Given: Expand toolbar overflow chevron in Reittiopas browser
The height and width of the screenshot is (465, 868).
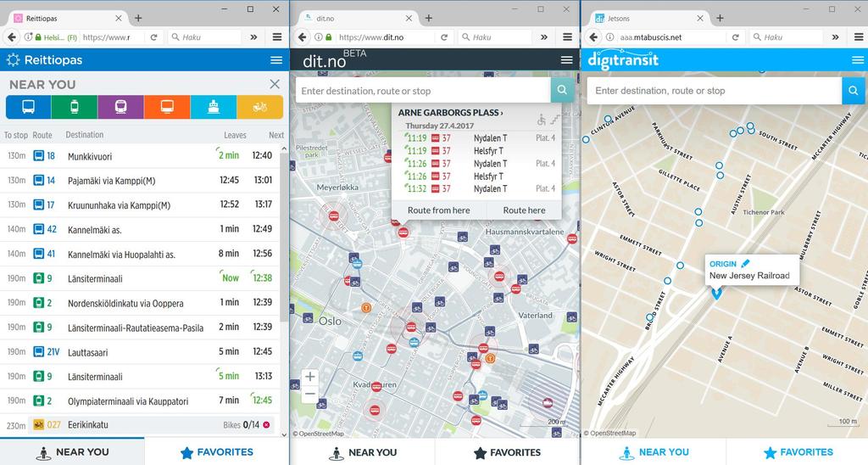Looking at the screenshot, I should pyautogui.click(x=253, y=37).
